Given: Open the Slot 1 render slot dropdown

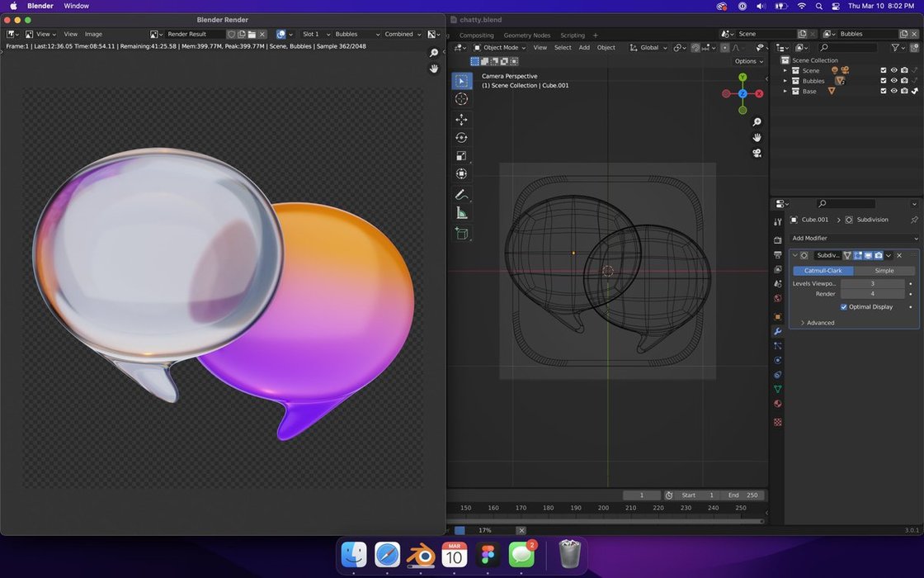Looking at the screenshot, I should coord(315,34).
